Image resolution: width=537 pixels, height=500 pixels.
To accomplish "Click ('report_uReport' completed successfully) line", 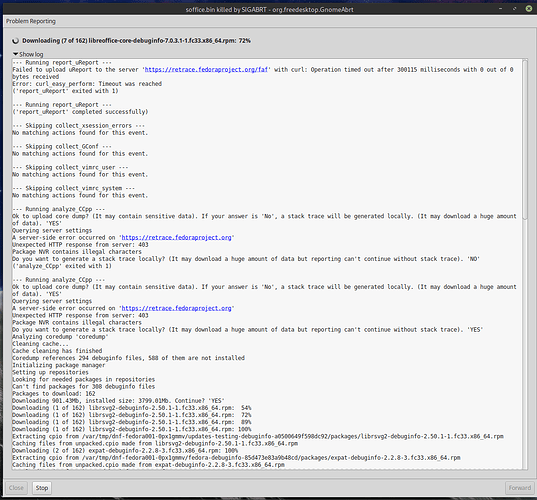I will (x=80, y=112).
